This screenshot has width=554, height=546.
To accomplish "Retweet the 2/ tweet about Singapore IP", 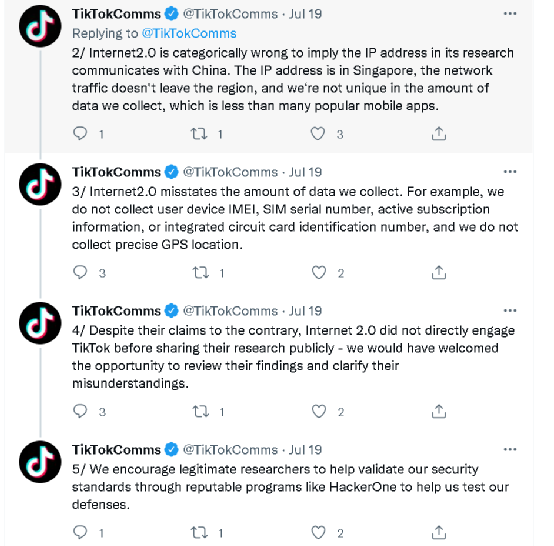I will pyautogui.click(x=199, y=134).
